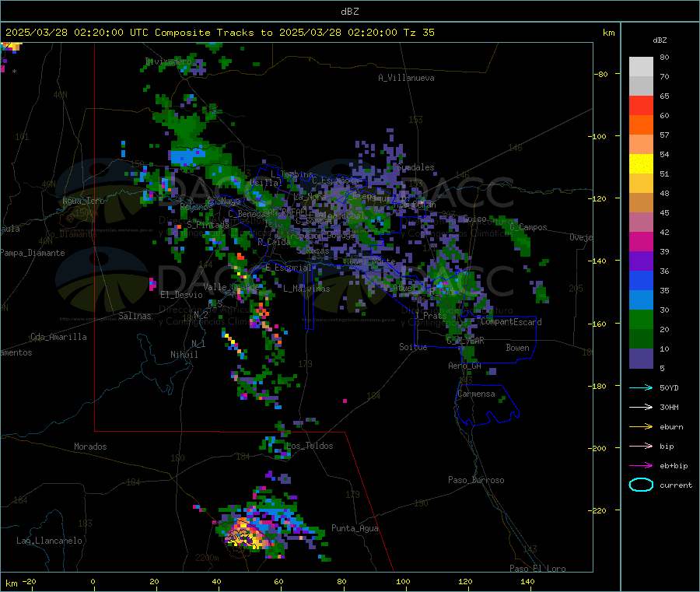This screenshot has height=592, width=700.
Task: Click the -20 tick on the horizontal axis
Action: pos(29,581)
